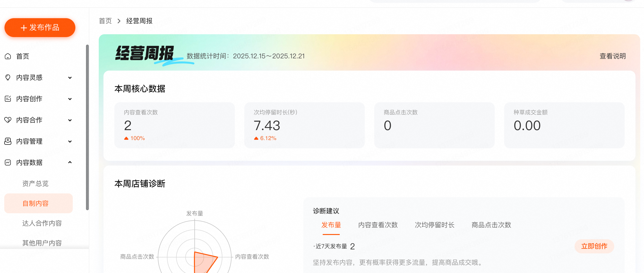Click the edit icon beside 内容创作
Image resolution: width=644 pixels, height=273 pixels.
click(x=8, y=99)
